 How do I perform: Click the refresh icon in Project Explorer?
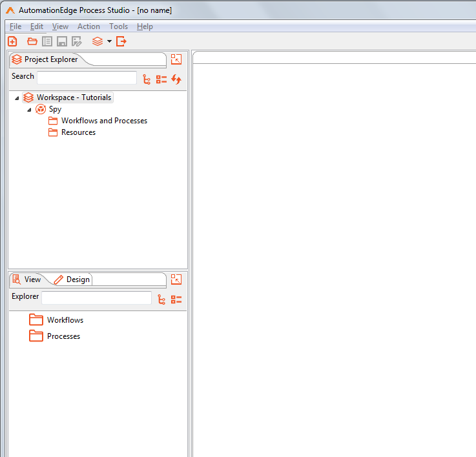coord(176,79)
